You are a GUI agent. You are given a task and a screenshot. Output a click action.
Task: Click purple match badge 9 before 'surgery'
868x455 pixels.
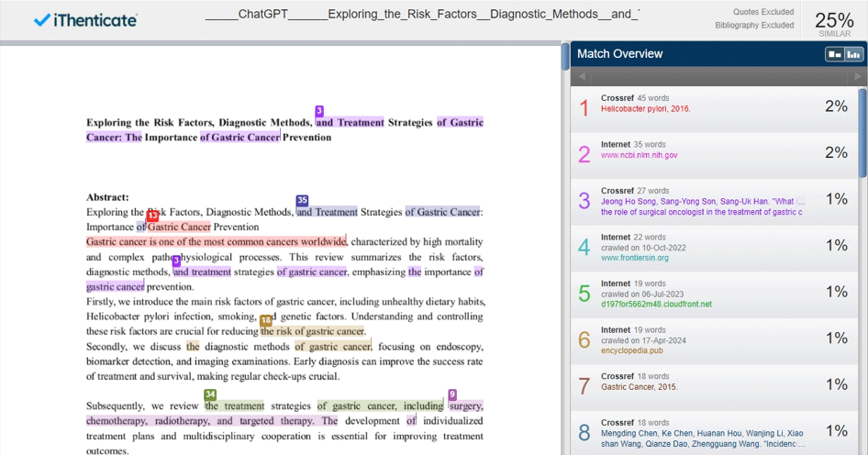point(452,394)
